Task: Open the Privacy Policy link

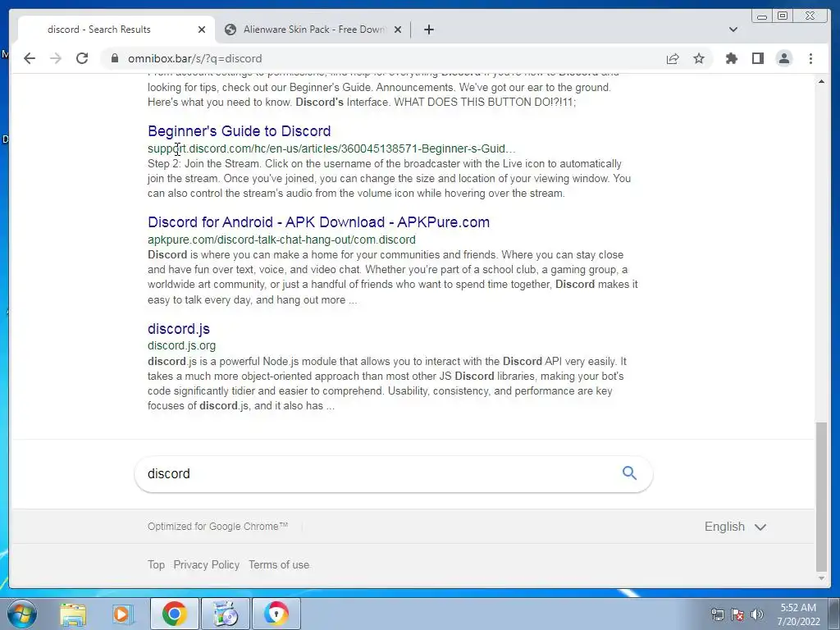Action: (206, 564)
